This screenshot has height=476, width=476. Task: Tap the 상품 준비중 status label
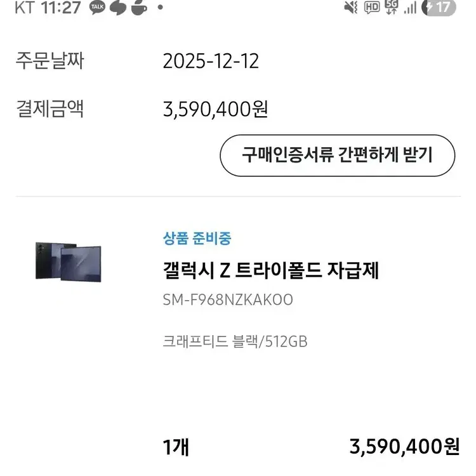pyautogui.click(x=197, y=239)
